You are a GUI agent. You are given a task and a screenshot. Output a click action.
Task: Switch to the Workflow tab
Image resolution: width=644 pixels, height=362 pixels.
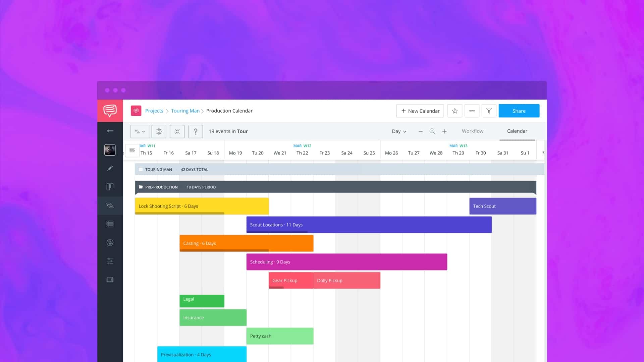pyautogui.click(x=472, y=131)
